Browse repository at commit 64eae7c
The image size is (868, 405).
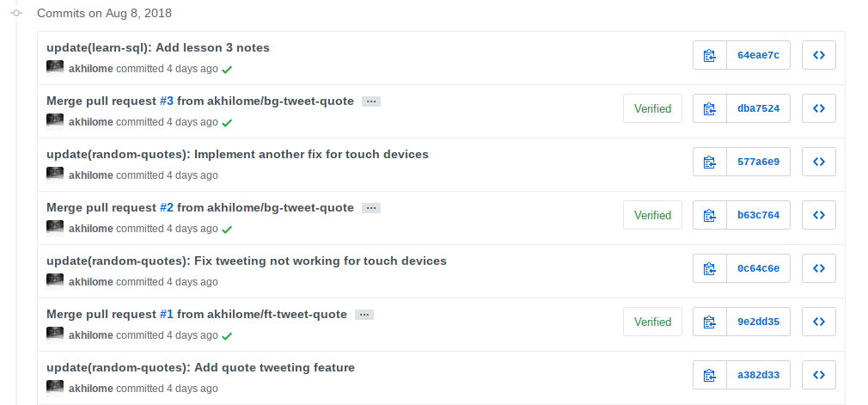(819, 56)
